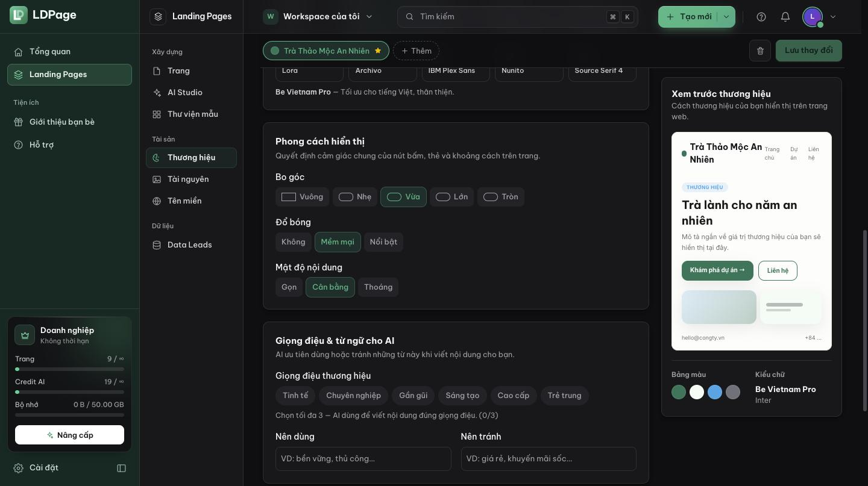The width and height of the screenshot is (868, 486).
Task: Focus the Tìm kiếm search field
Action: click(518, 17)
